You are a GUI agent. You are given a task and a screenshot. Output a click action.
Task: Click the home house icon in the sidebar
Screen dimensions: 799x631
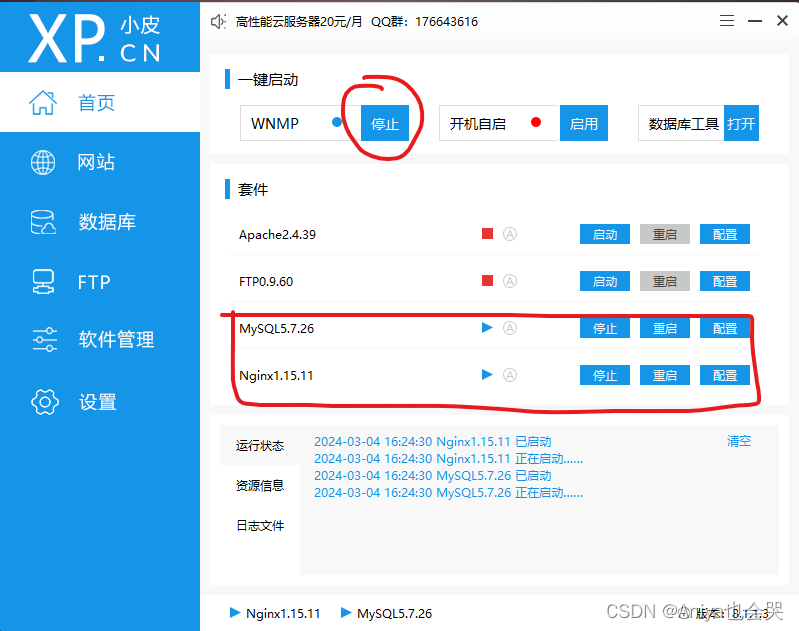point(43,102)
